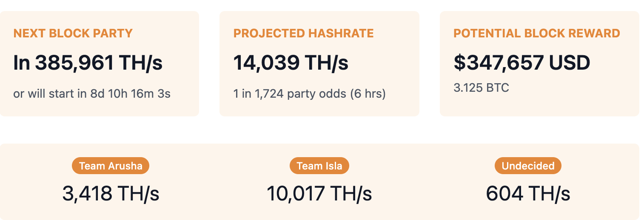Select the Team Isla badge

click(x=319, y=166)
